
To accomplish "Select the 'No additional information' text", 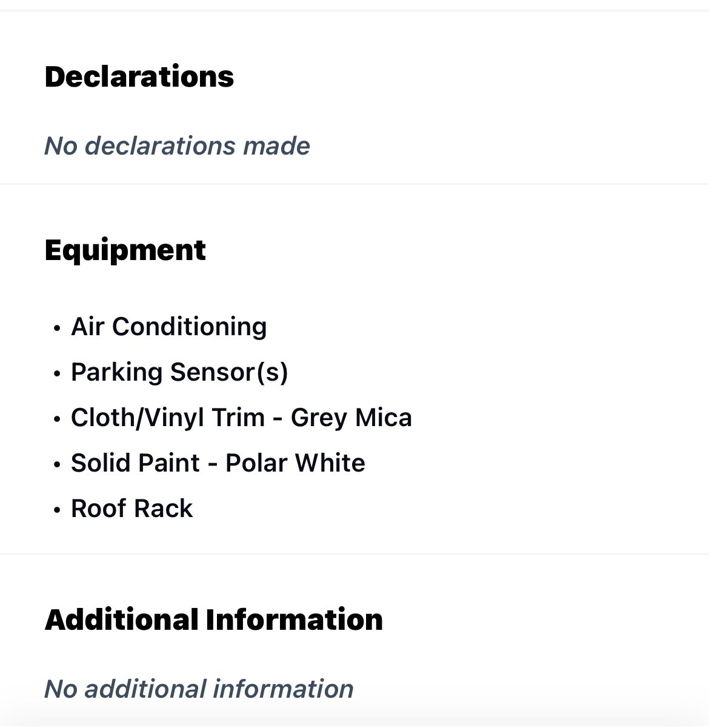I will [199, 689].
